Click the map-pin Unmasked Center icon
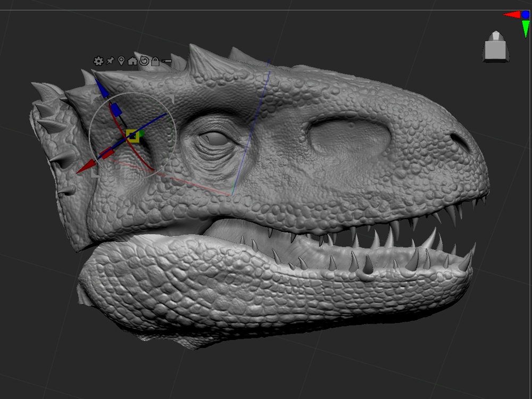The image size is (532, 399). tap(121, 61)
